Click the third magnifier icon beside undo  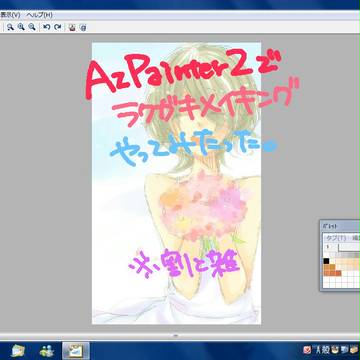coord(32,27)
